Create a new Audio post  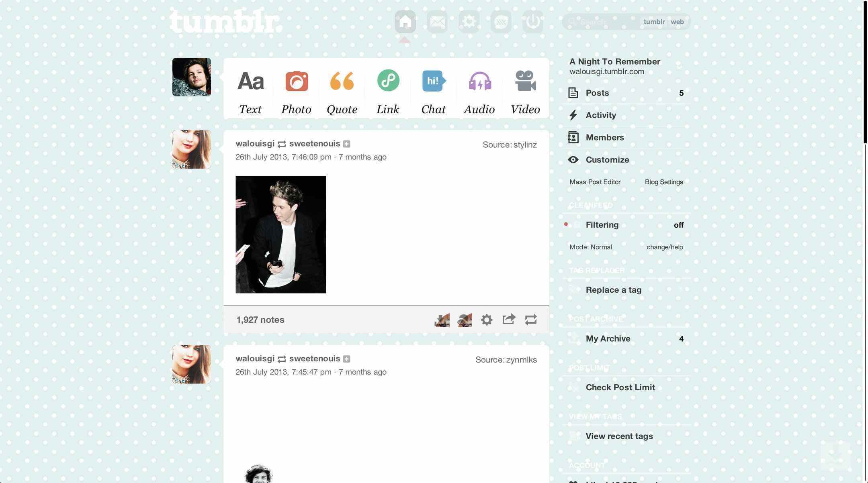click(479, 92)
